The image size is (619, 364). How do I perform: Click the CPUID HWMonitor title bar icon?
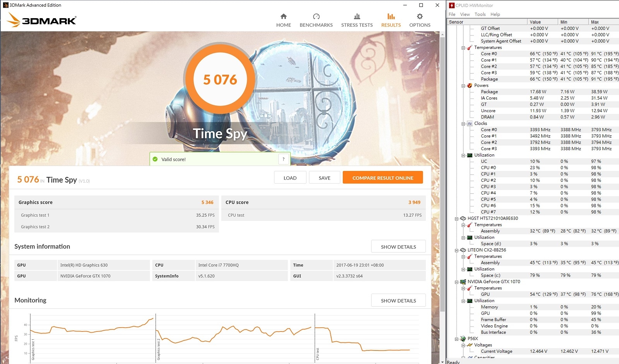451,5
